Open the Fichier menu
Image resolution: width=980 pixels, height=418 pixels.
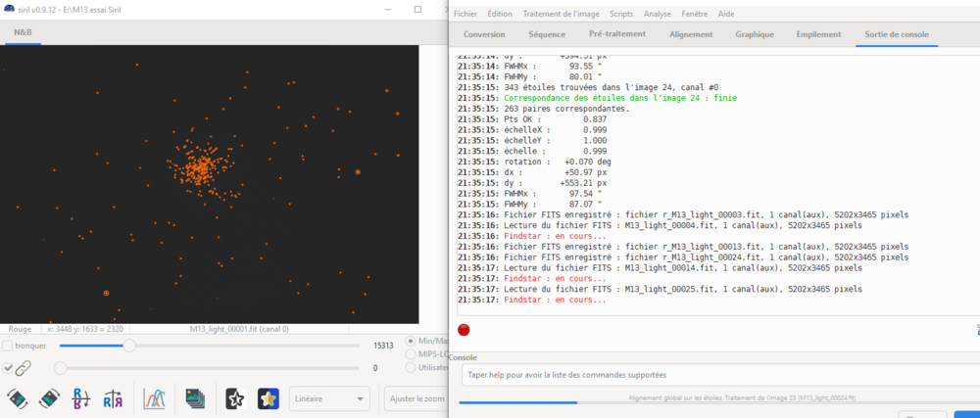point(465,14)
